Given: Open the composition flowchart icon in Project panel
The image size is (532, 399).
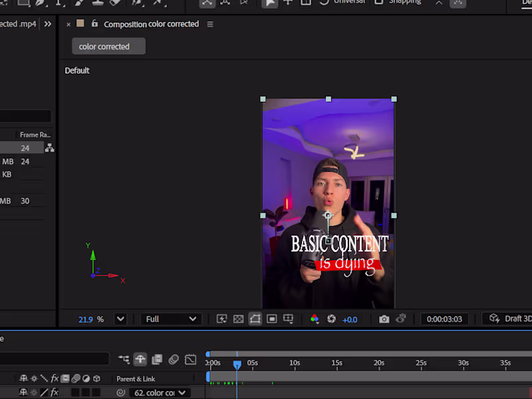Looking at the screenshot, I should coord(49,148).
